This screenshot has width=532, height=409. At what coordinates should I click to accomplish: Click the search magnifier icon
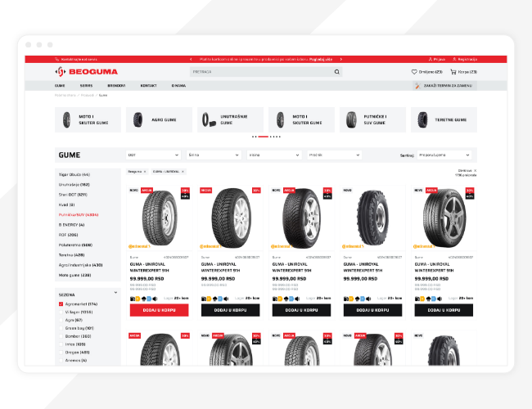336,72
